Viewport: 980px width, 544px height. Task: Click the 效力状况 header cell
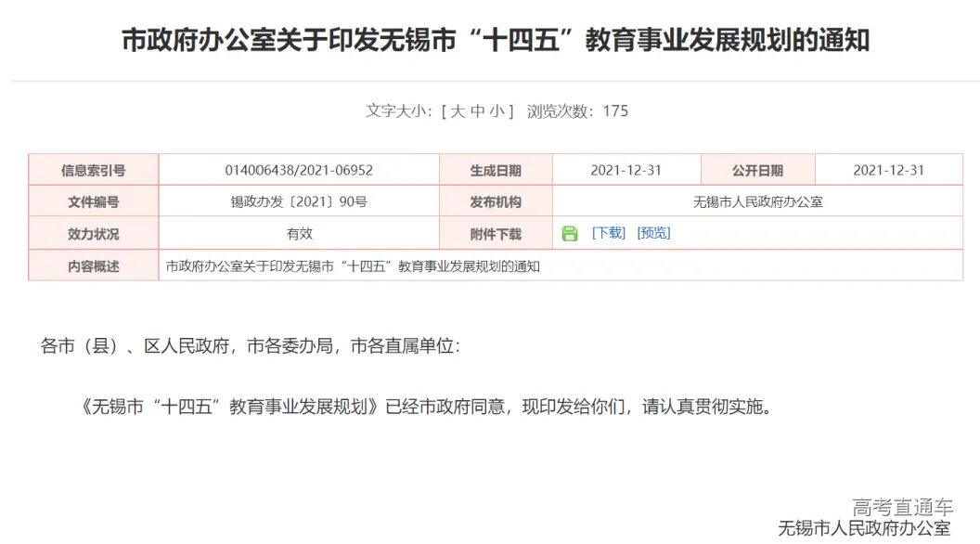coord(96,233)
